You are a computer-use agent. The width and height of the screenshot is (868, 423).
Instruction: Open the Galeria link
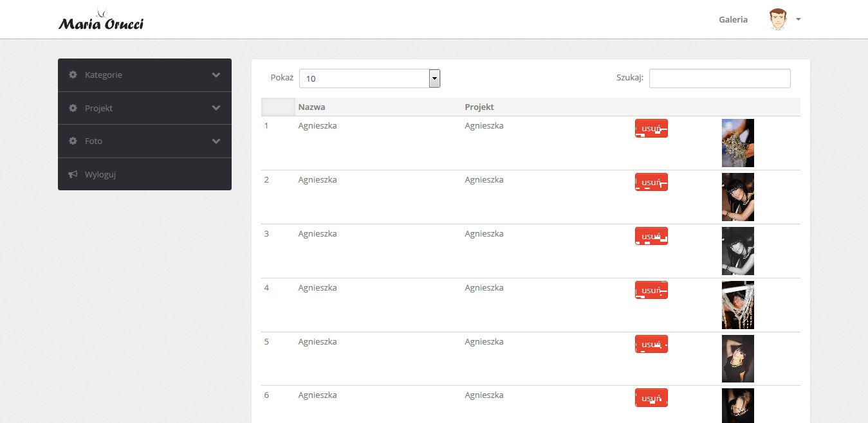733,19
